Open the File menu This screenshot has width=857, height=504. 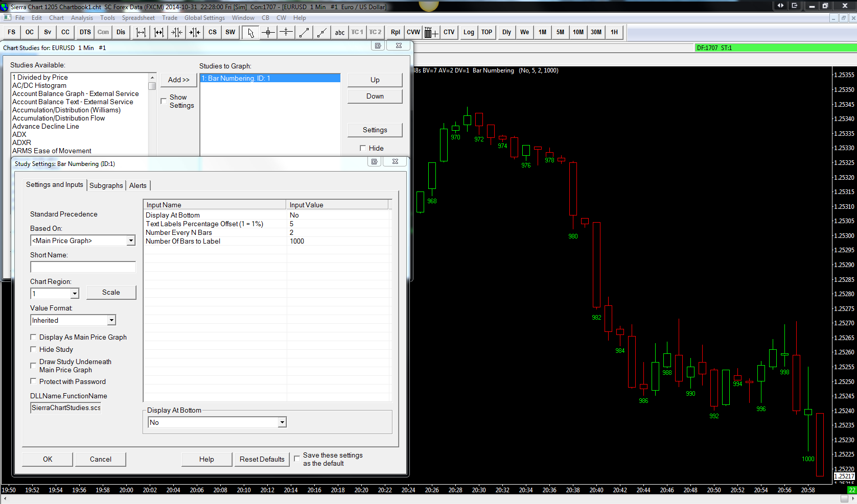[20, 18]
